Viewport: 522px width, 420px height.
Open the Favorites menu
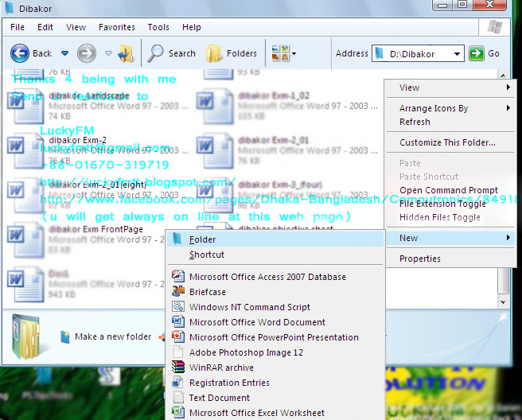point(117,27)
